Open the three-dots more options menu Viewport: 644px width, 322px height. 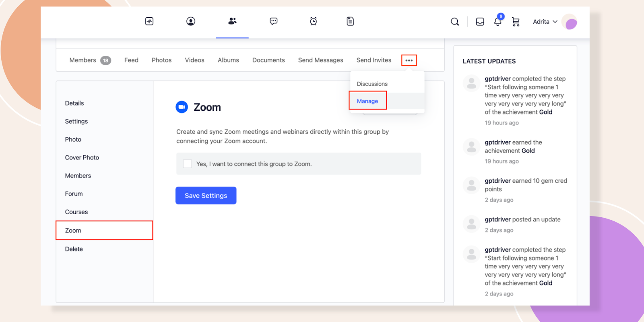coord(409,60)
